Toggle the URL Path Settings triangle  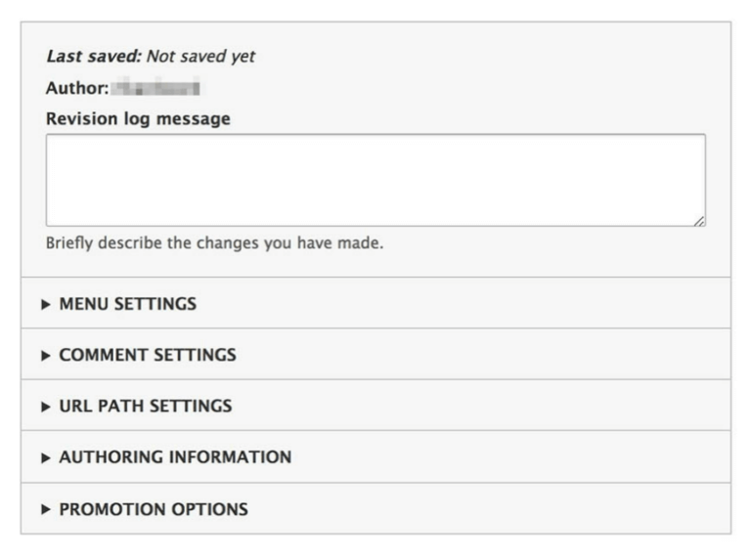(46, 406)
